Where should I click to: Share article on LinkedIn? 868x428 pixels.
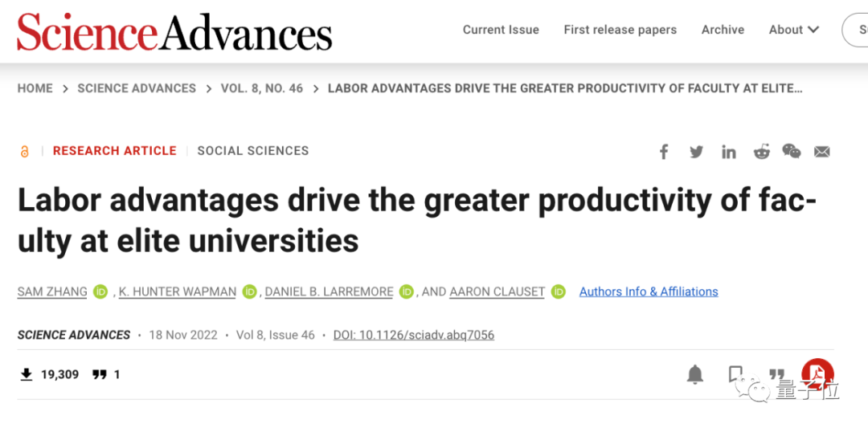[x=728, y=152]
